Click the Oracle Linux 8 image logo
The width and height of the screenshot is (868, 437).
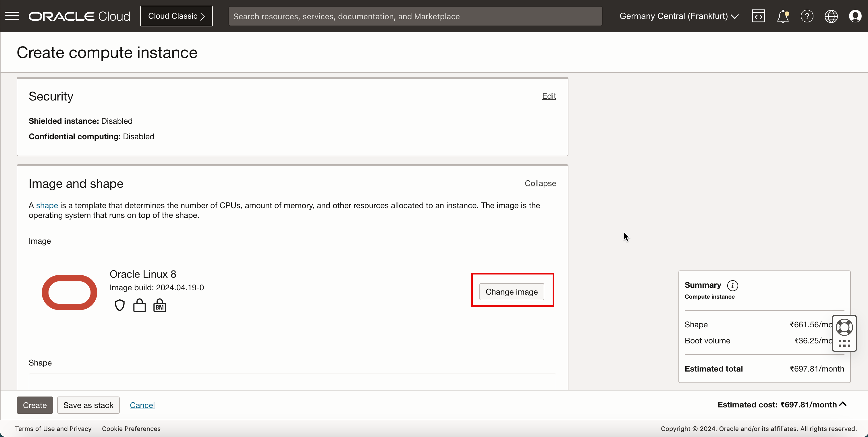[70, 292]
